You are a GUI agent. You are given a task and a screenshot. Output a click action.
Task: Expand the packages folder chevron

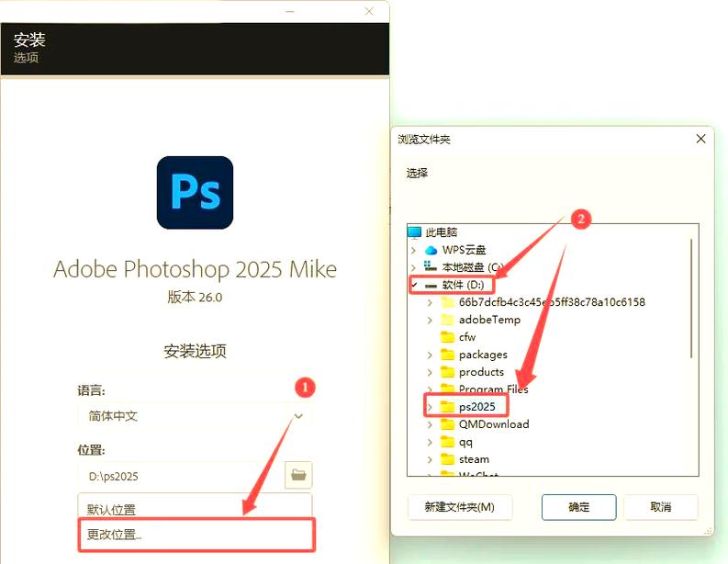[430, 355]
